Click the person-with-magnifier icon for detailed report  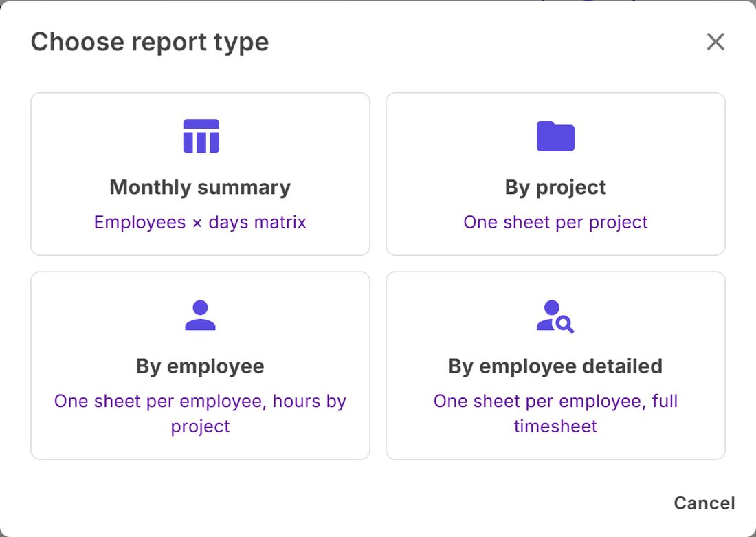(x=555, y=316)
